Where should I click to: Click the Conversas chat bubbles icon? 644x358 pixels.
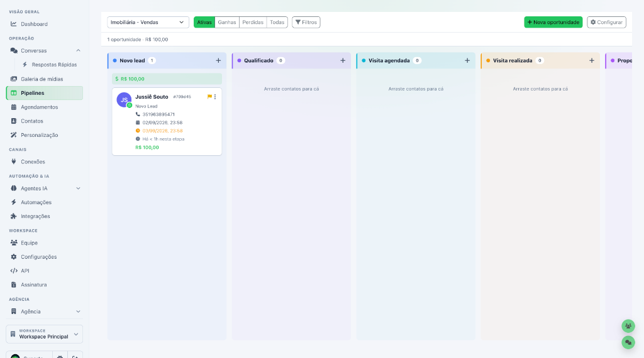click(14, 50)
